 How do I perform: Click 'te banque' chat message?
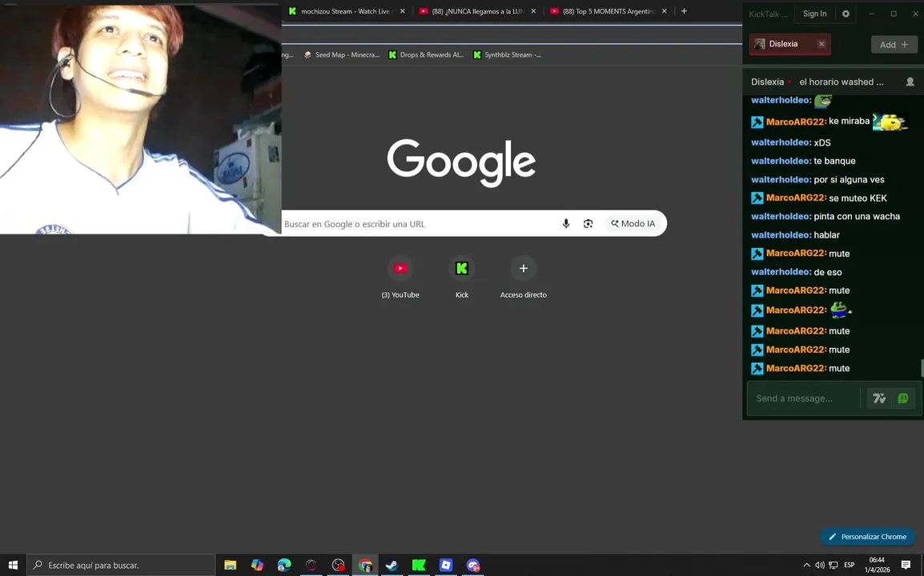(x=834, y=161)
